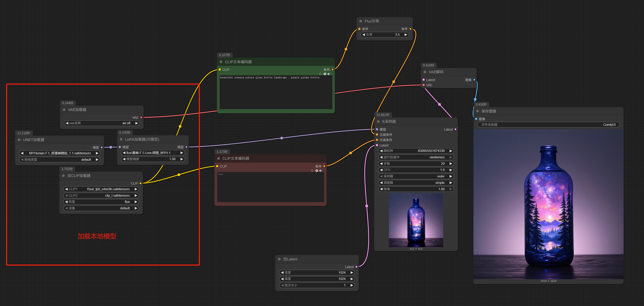644x306 pixels.
Task: Click the 空Latent node Latent output port
Action: click(x=356, y=267)
